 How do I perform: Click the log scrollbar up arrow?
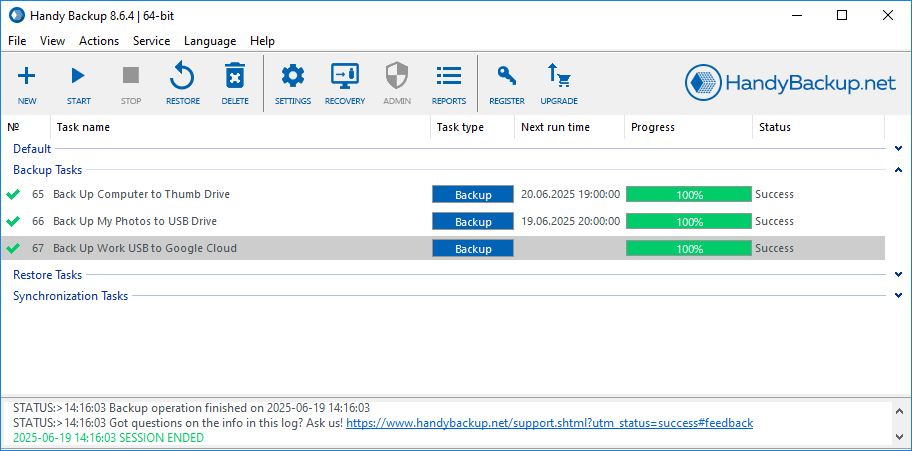click(x=900, y=410)
